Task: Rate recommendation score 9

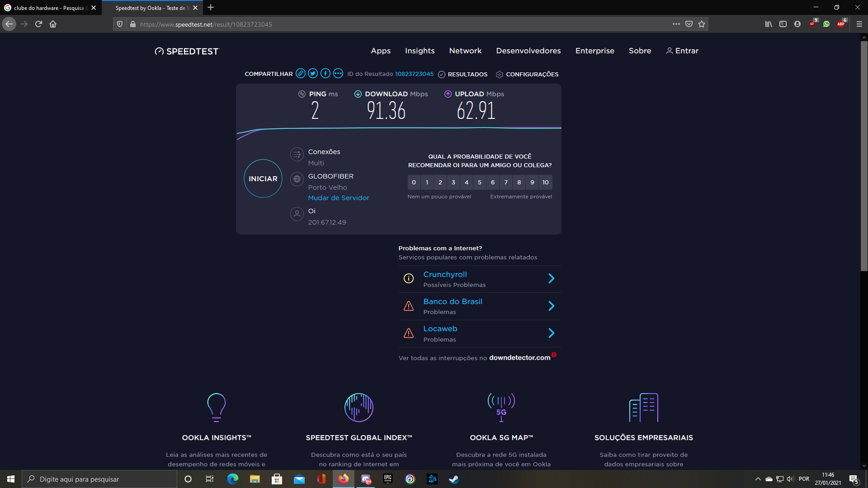Action: pyautogui.click(x=532, y=182)
